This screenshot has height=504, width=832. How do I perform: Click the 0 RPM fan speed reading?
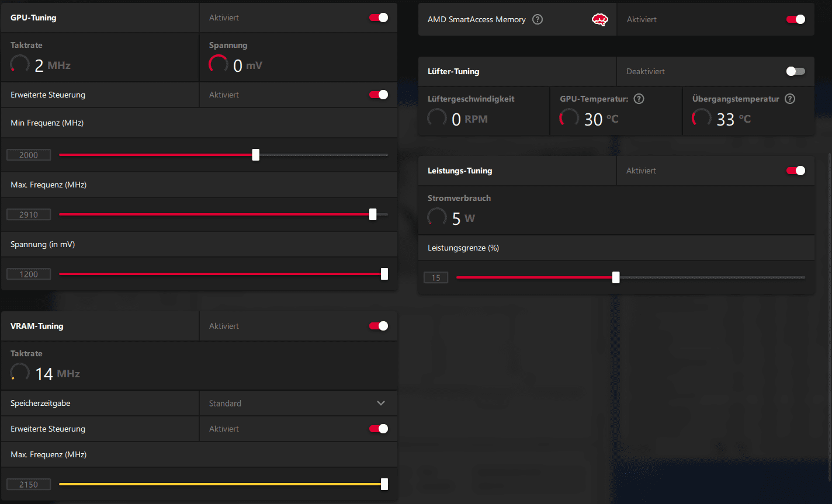pyautogui.click(x=470, y=119)
